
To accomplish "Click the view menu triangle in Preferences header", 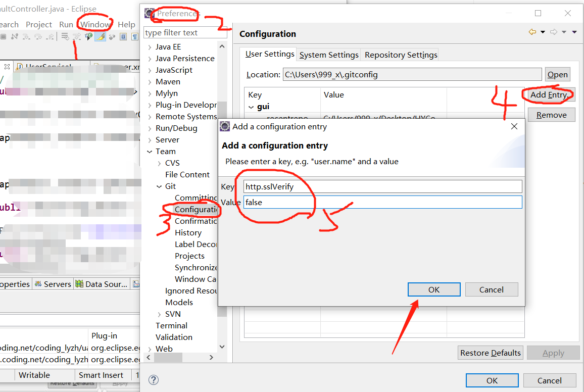I will coord(573,31).
